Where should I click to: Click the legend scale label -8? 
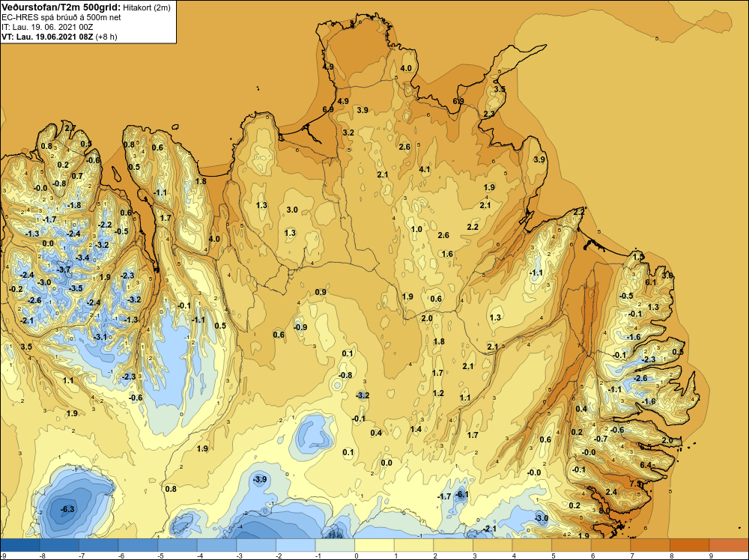pos(42,556)
